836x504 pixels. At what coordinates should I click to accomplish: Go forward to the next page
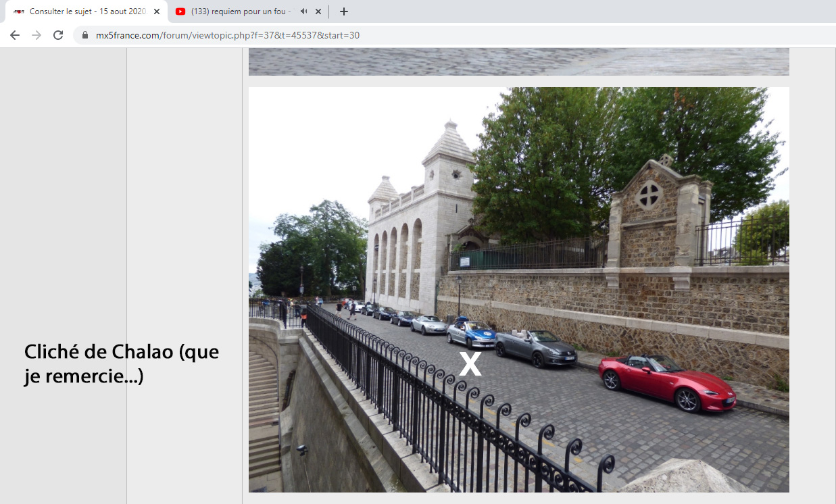pos(36,35)
